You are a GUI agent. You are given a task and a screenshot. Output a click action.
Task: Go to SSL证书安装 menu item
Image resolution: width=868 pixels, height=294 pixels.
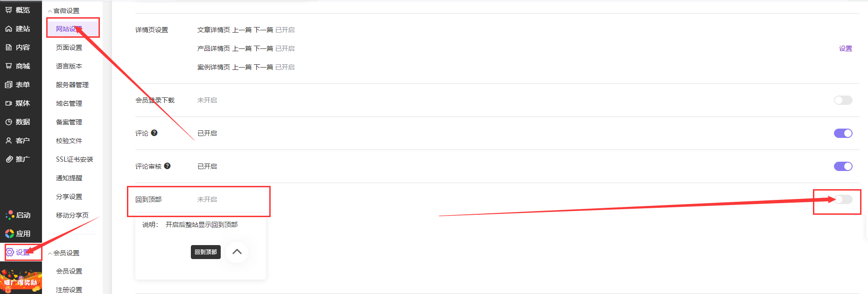point(74,159)
